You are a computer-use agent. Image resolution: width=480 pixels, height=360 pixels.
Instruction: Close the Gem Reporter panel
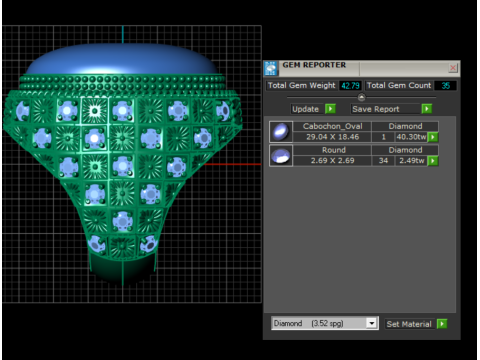tap(453, 68)
